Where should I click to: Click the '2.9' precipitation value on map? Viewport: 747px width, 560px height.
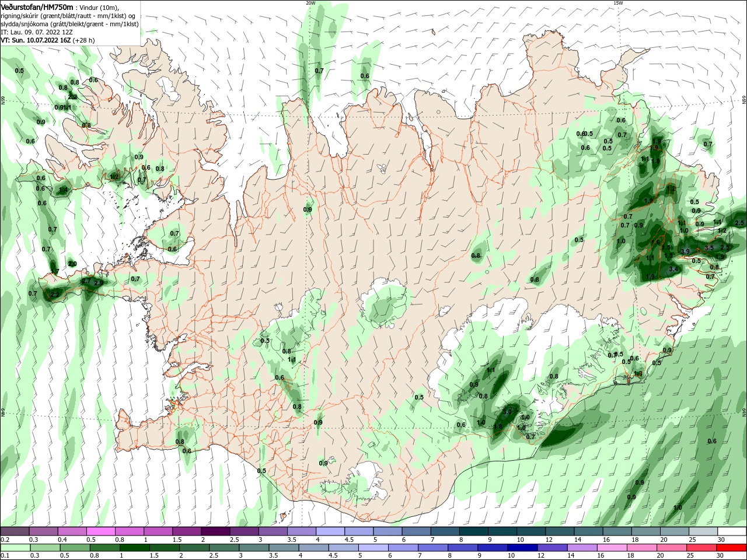[x=98, y=283]
